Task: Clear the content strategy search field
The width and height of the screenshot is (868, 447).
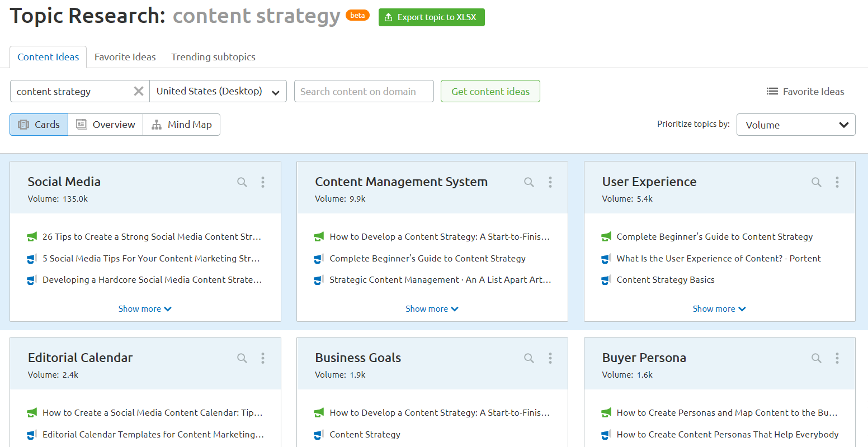Action: (x=139, y=91)
